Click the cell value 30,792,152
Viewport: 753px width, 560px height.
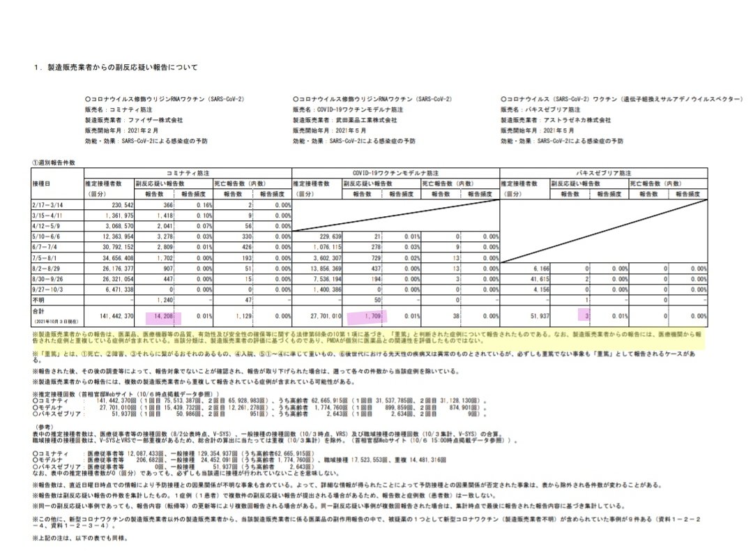pos(118,247)
